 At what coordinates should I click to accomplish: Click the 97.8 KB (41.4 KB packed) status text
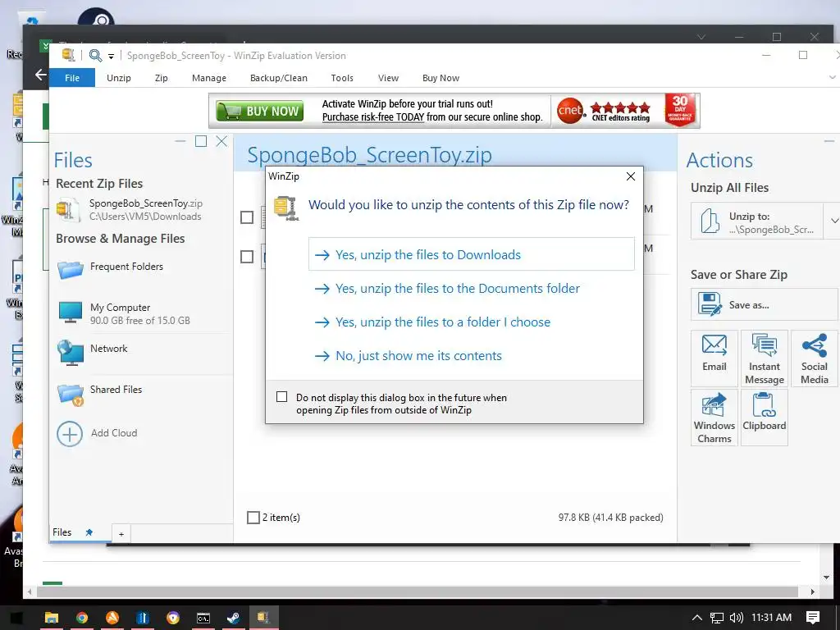610,518
